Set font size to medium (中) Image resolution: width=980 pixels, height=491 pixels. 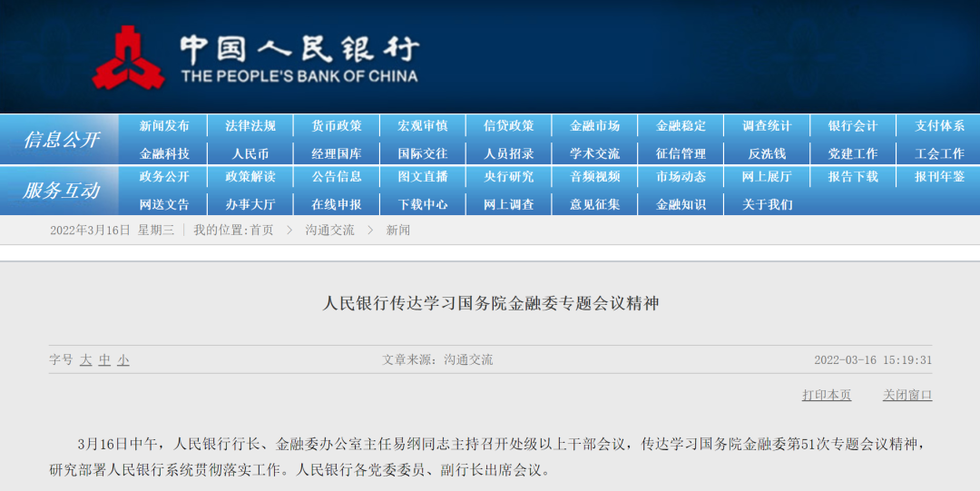(104, 360)
